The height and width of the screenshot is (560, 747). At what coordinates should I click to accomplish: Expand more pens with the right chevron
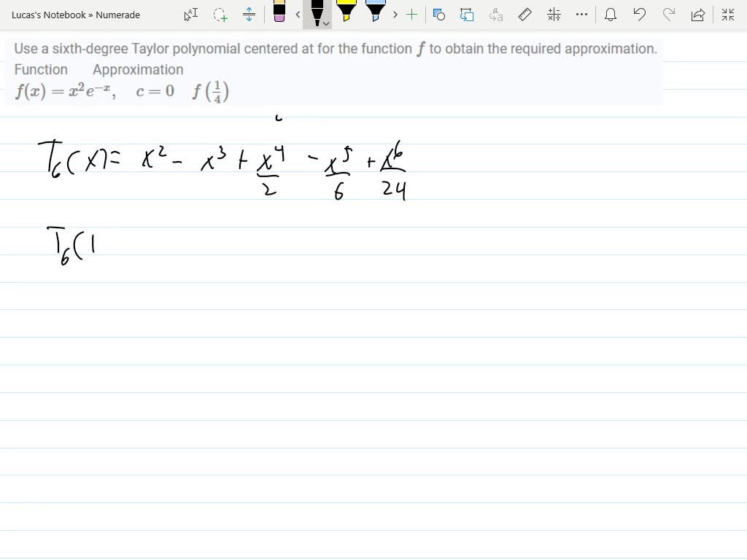(x=395, y=15)
